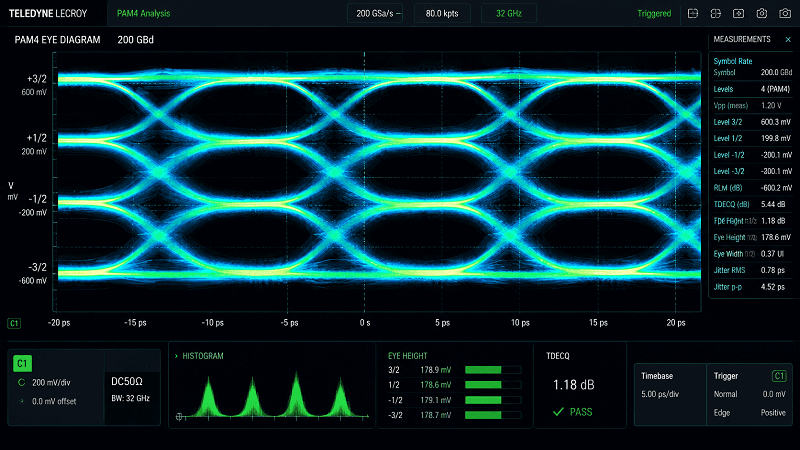Close the Measurements panel with the X
800x450 pixels.
pos(788,39)
